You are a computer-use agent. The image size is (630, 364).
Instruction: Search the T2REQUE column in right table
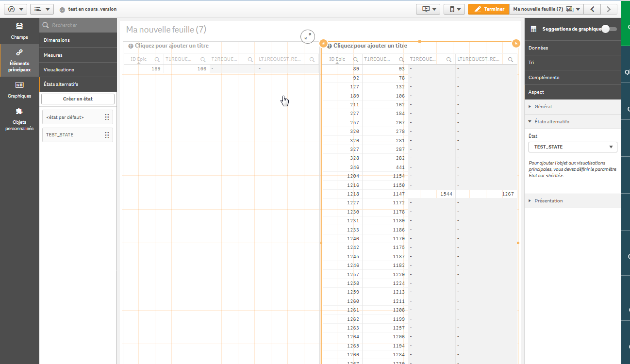tap(448, 60)
